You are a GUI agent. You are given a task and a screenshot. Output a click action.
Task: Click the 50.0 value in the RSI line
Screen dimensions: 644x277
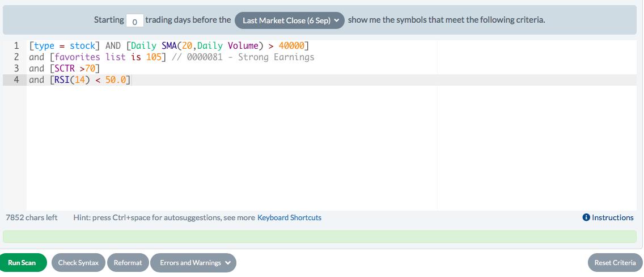coord(116,79)
